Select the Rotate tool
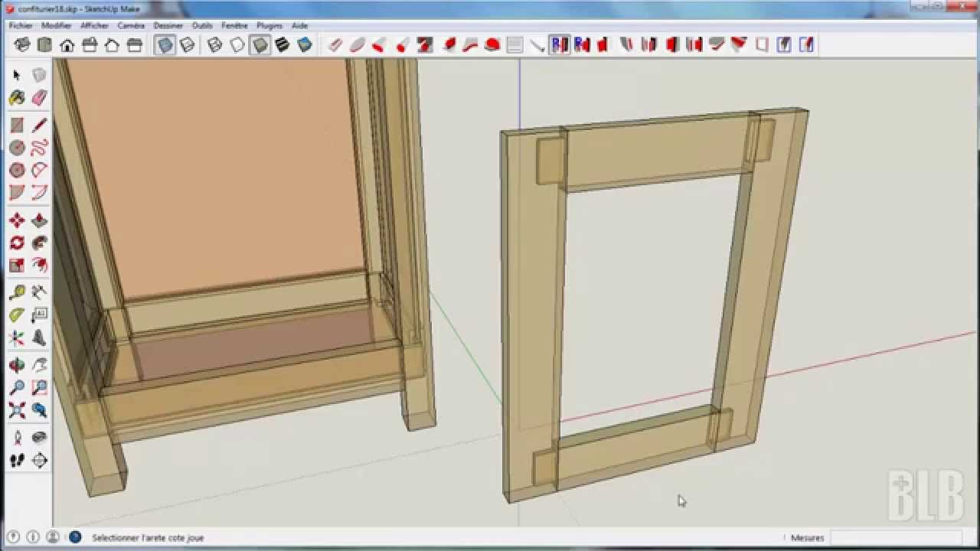 pyautogui.click(x=17, y=243)
